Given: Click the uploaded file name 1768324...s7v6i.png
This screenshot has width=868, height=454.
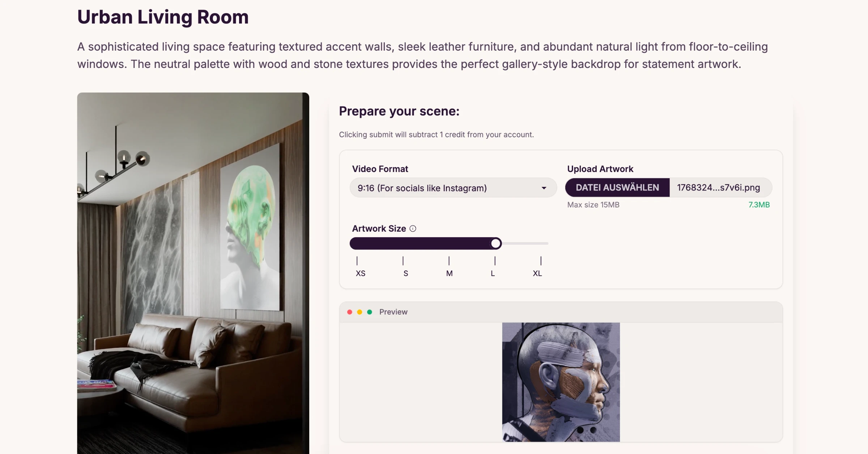Looking at the screenshot, I should (718, 188).
